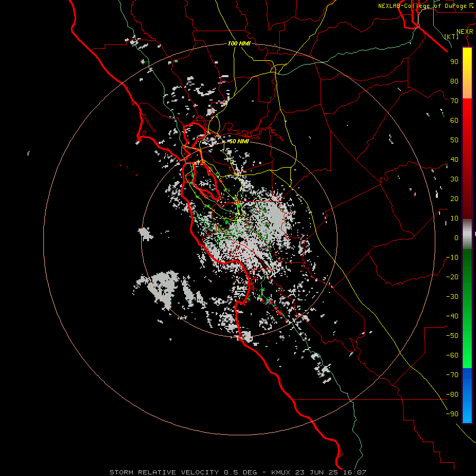Click the positive 60 knot scale label
Image resolution: width=476 pixels, height=476 pixels.
point(454,120)
